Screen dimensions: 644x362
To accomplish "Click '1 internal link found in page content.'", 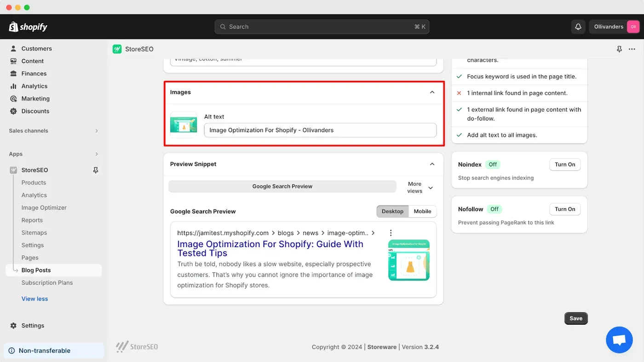I will tap(517, 93).
